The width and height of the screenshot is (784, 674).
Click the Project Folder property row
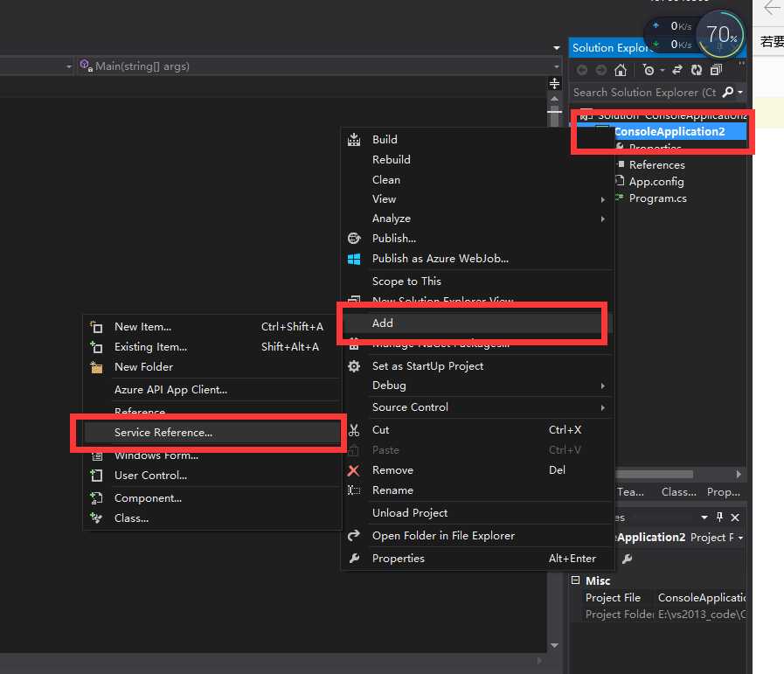click(x=659, y=614)
